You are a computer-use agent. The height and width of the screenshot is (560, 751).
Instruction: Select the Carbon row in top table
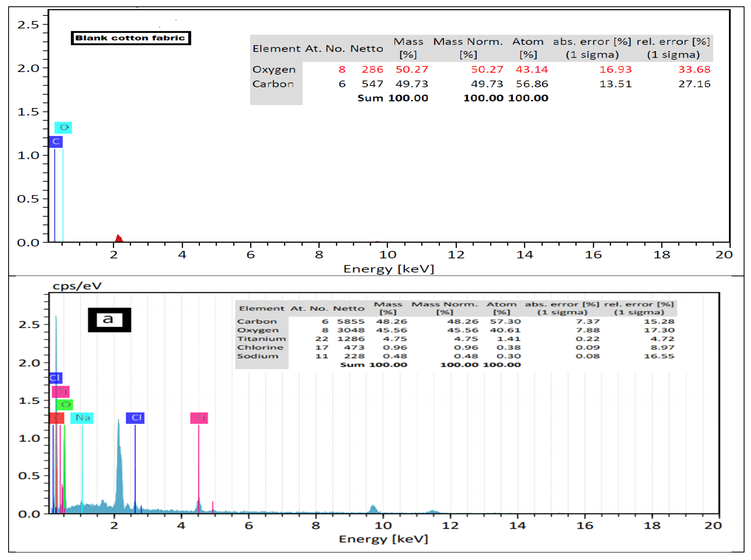coord(273,84)
